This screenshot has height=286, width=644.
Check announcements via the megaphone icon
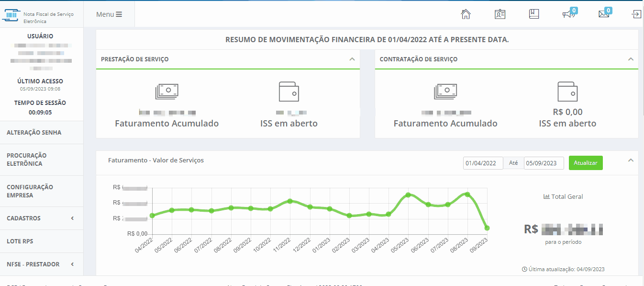567,14
